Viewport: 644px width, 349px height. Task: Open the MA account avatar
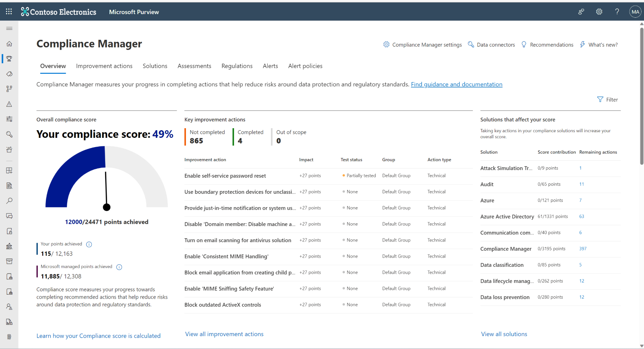(635, 12)
